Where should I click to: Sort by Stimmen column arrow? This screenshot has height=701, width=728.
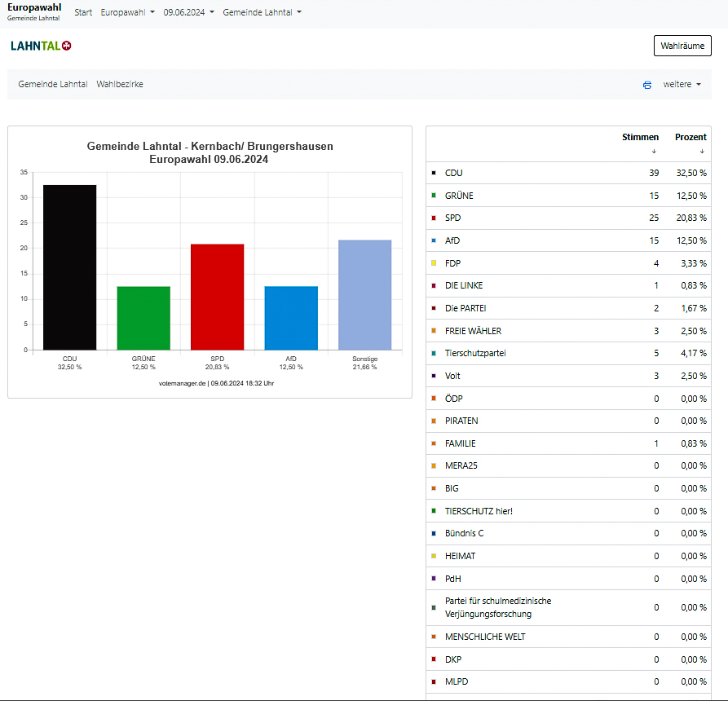click(x=653, y=151)
